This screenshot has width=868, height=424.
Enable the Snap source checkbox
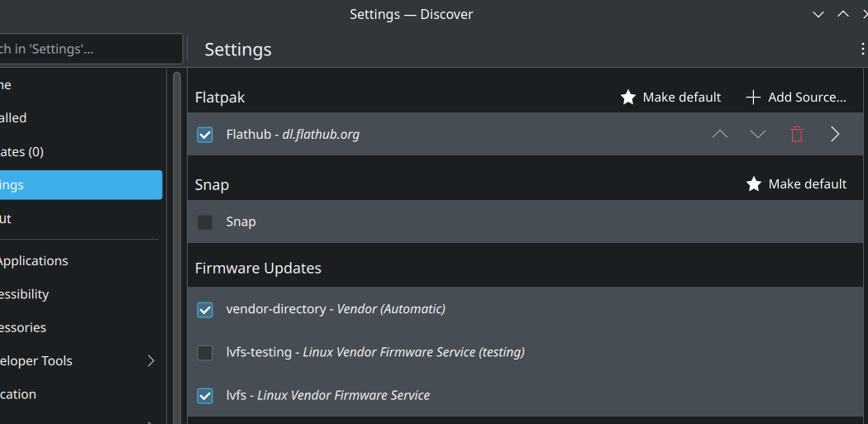point(205,222)
